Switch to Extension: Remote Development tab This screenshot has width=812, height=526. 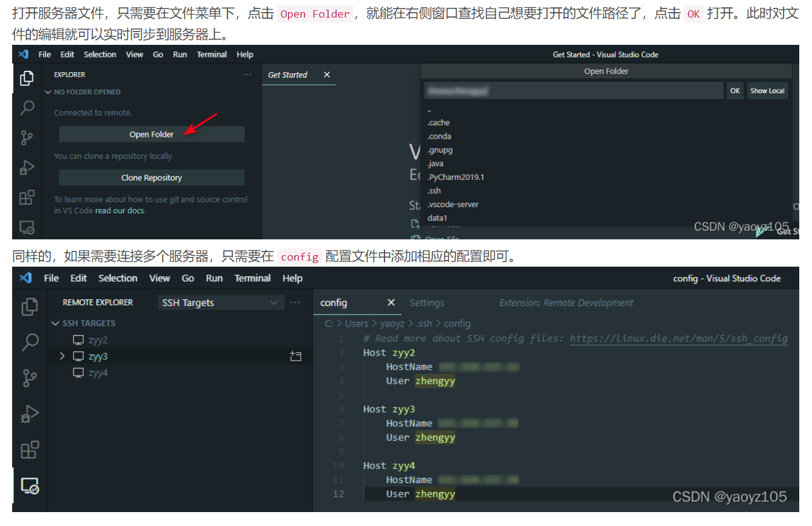pos(566,302)
